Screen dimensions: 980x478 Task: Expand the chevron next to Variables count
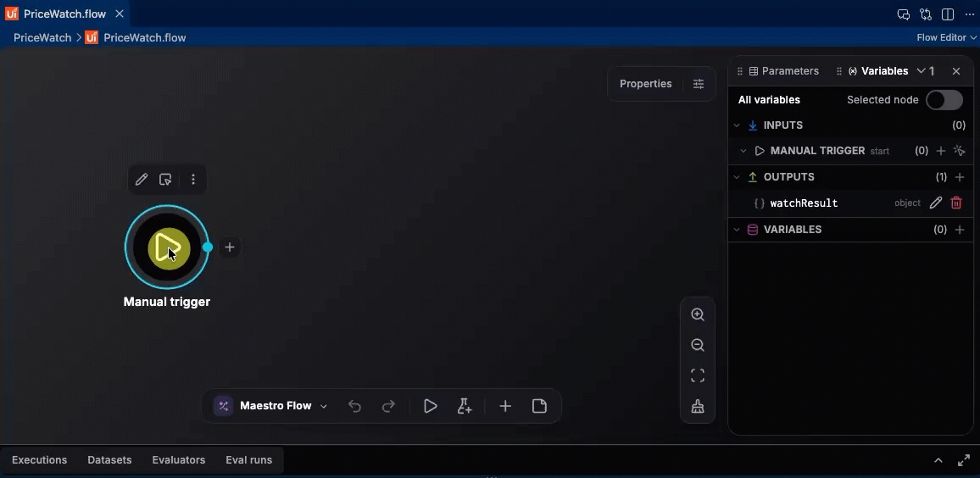point(921,71)
